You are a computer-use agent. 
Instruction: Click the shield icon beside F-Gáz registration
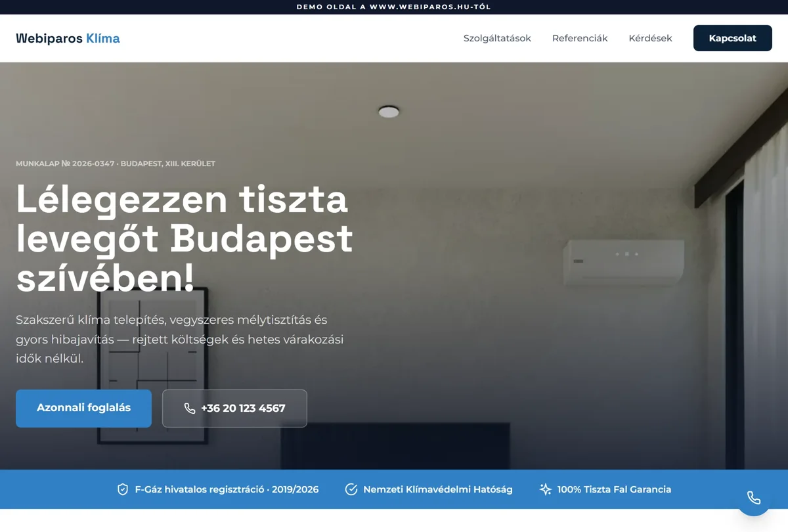[122, 489]
